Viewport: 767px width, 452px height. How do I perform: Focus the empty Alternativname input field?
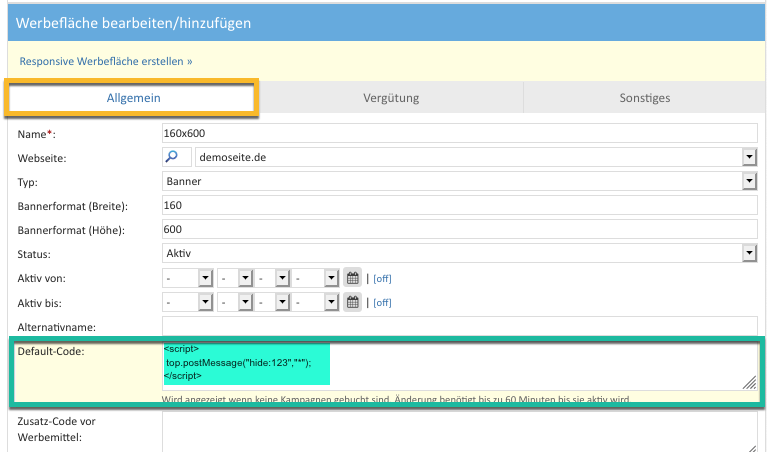tap(460, 326)
